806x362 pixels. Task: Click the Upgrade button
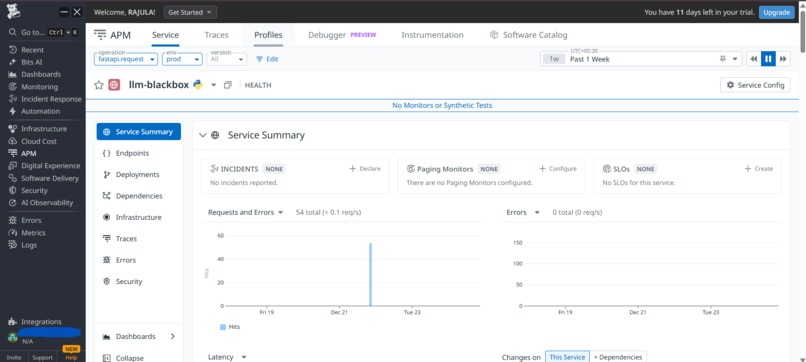pos(776,12)
